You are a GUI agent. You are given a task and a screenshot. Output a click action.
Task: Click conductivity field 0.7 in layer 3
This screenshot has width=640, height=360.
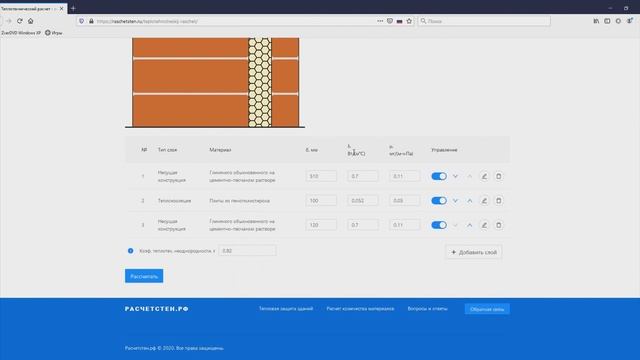[363, 225]
